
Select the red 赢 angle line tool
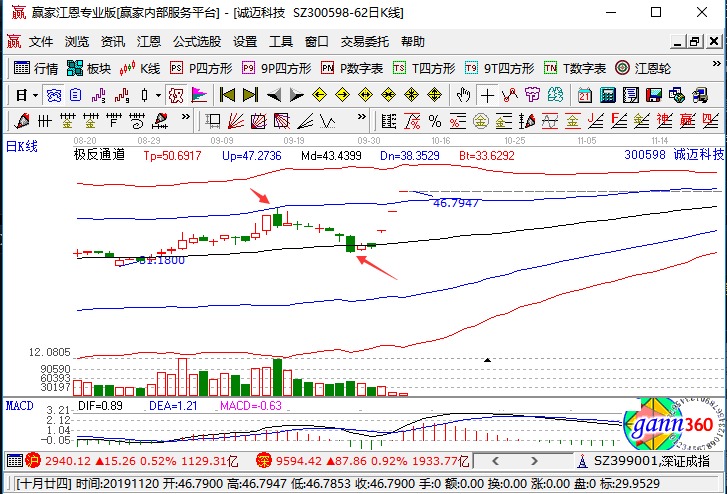coord(688,122)
